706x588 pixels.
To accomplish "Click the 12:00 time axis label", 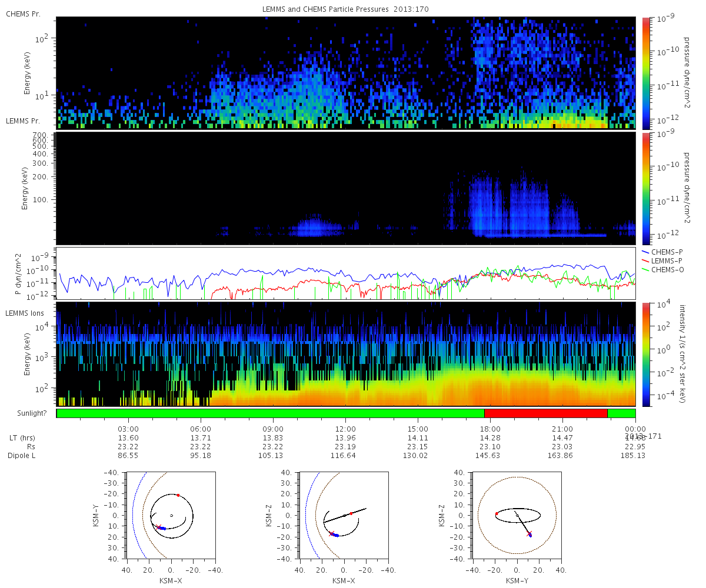I will point(345,429).
